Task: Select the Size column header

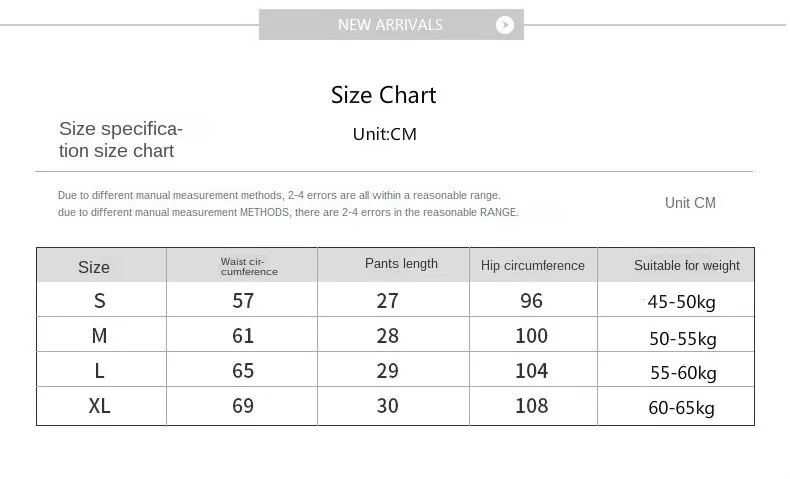Action: (x=94, y=267)
